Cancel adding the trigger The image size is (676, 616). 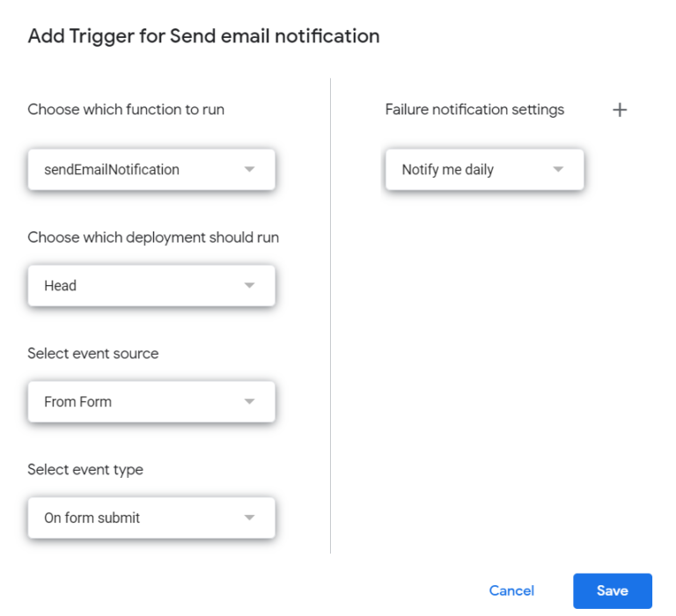[511, 590]
